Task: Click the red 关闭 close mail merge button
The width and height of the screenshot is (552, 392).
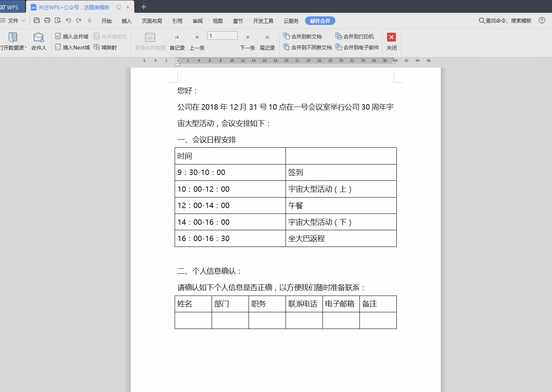Action: (392, 42)
